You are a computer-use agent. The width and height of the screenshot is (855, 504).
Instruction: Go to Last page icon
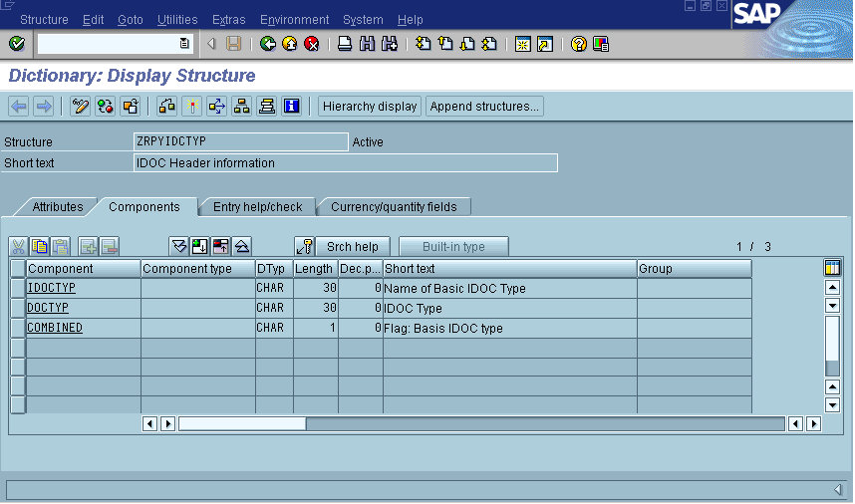[x=489, y=44]
